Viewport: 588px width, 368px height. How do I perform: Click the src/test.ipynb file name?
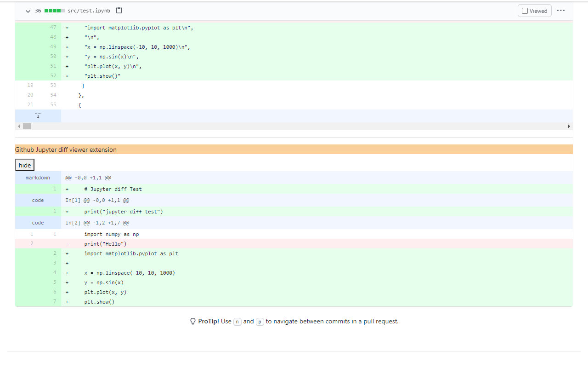(x=89, y=11)
